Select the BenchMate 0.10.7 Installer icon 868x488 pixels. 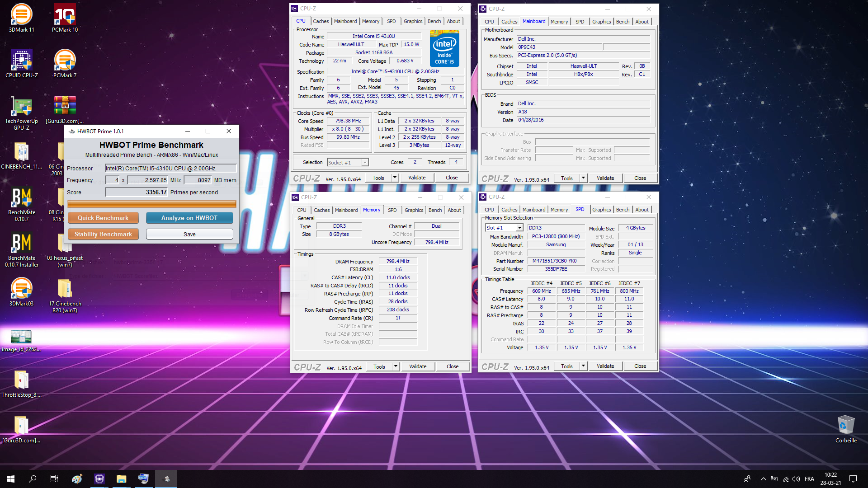(21, 250)
